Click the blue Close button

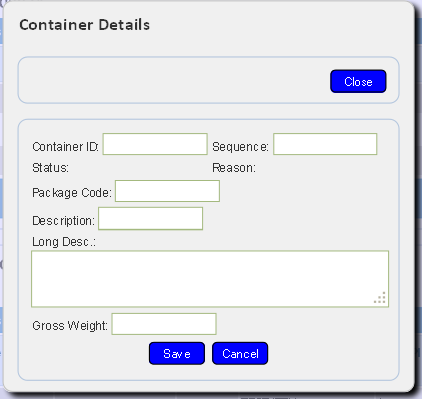point(358,81)
